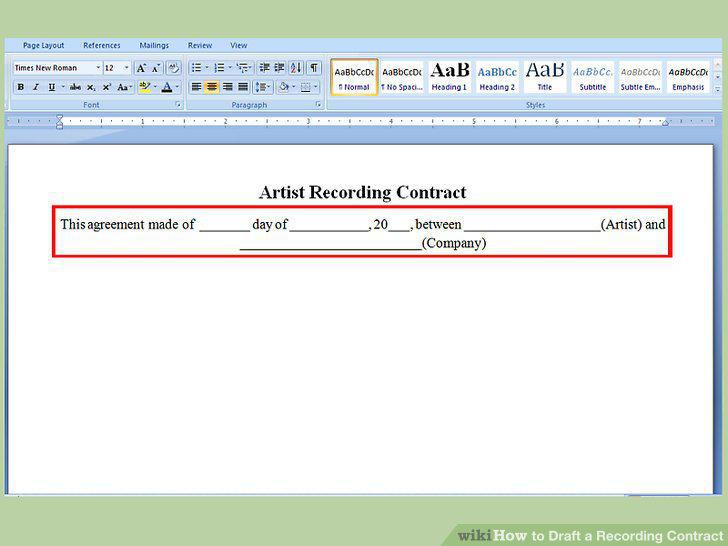Screen dimensions: 728x546
Task: Open the underline style dropdown arrow
Action: pos(63,87)
